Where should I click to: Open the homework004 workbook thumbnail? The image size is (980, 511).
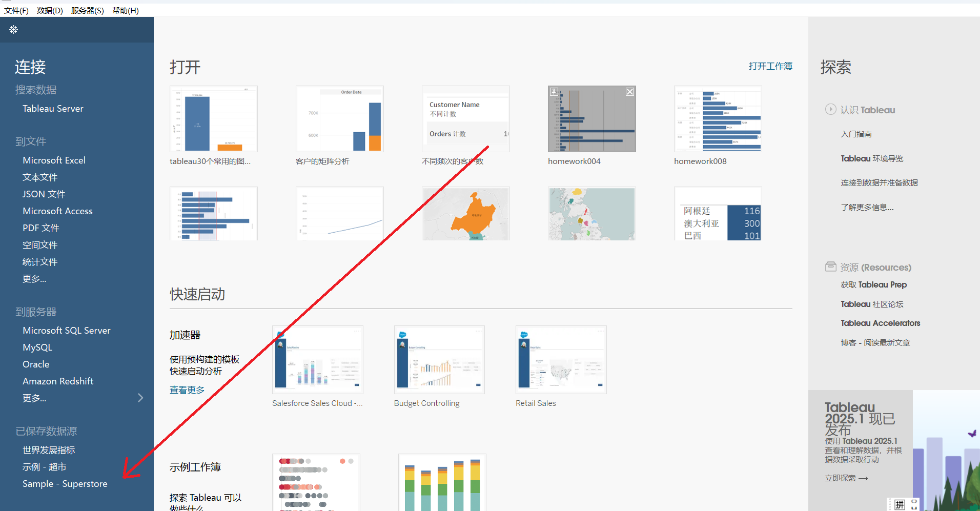tap(591, 119)
